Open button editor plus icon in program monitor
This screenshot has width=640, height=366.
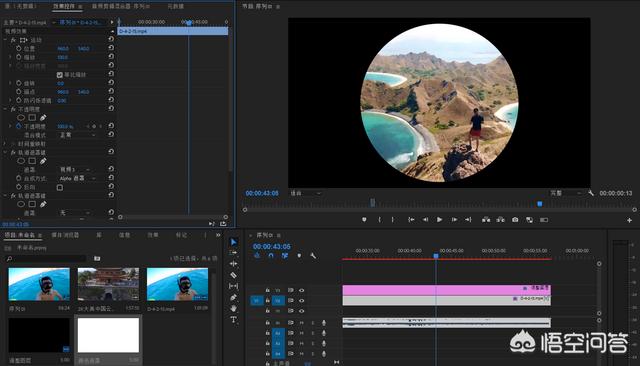tap(629, 220)
